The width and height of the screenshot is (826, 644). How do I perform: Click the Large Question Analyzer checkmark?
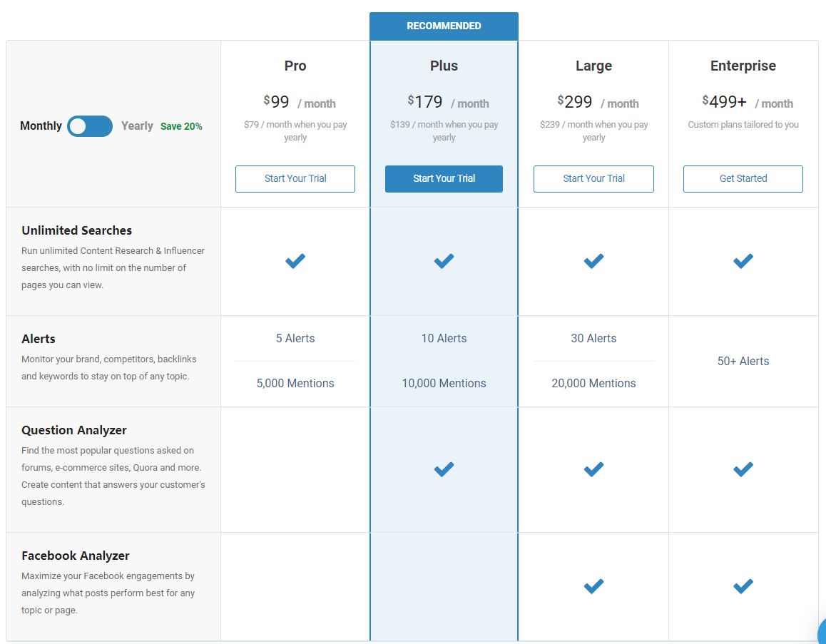click(593, 469)
